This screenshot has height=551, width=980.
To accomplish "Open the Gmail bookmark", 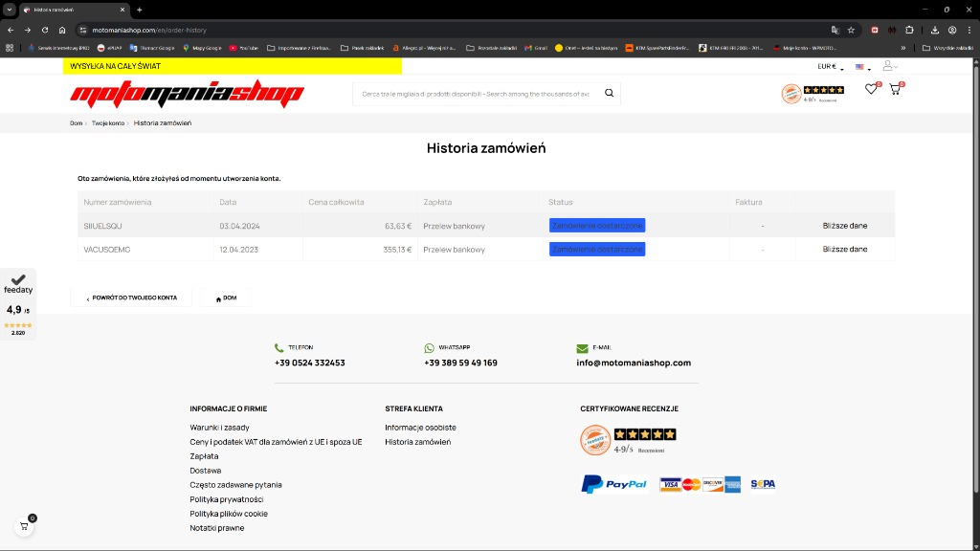I will (x=536, y=48).
